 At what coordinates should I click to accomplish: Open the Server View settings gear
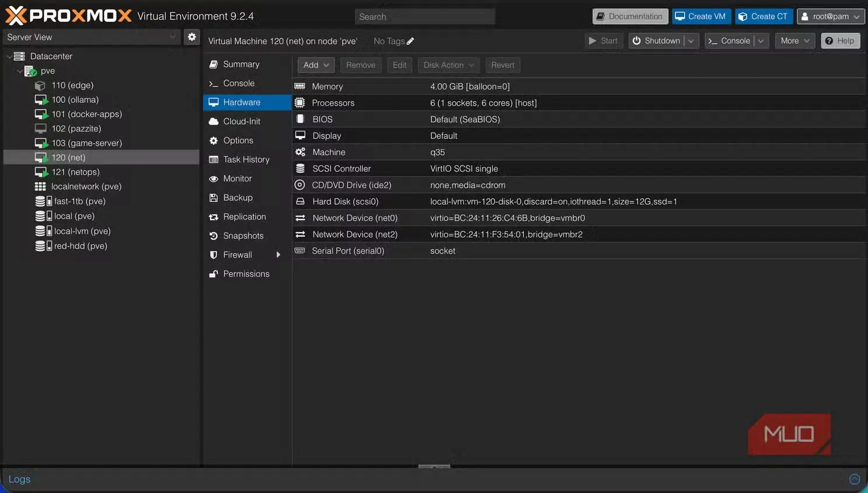[191, 37]
